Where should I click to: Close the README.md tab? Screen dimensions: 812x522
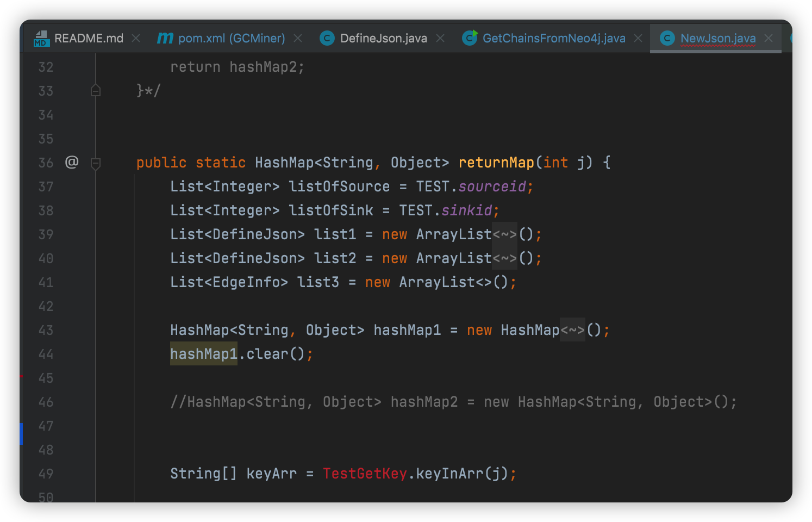click(x=136, y=38)
